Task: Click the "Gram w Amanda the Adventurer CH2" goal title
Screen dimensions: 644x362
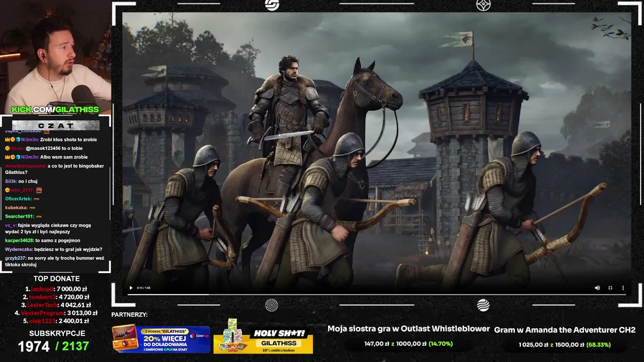Action: click(x=565, y=330)
